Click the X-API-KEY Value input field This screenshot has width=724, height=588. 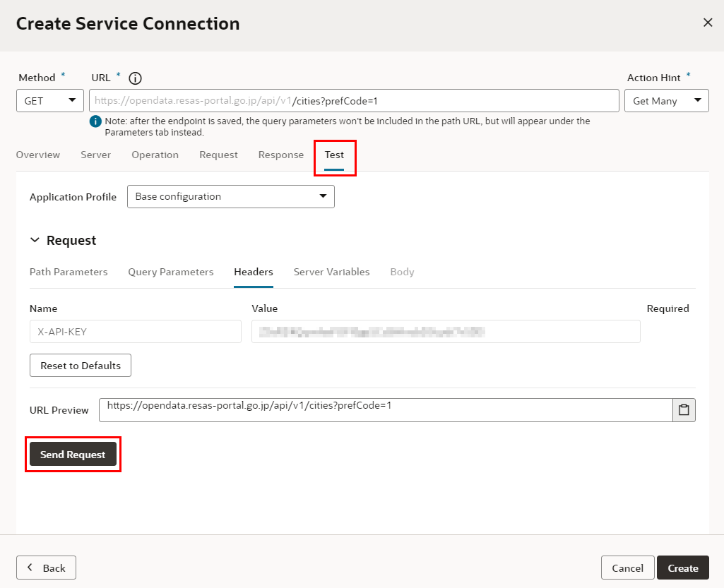[x=445, y=331]
